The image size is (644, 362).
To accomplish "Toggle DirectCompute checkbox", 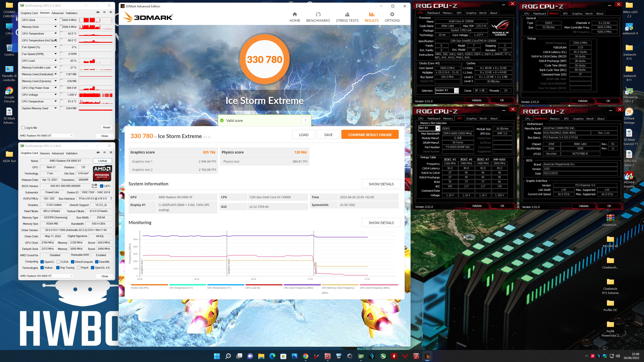I will click(72, 262).
